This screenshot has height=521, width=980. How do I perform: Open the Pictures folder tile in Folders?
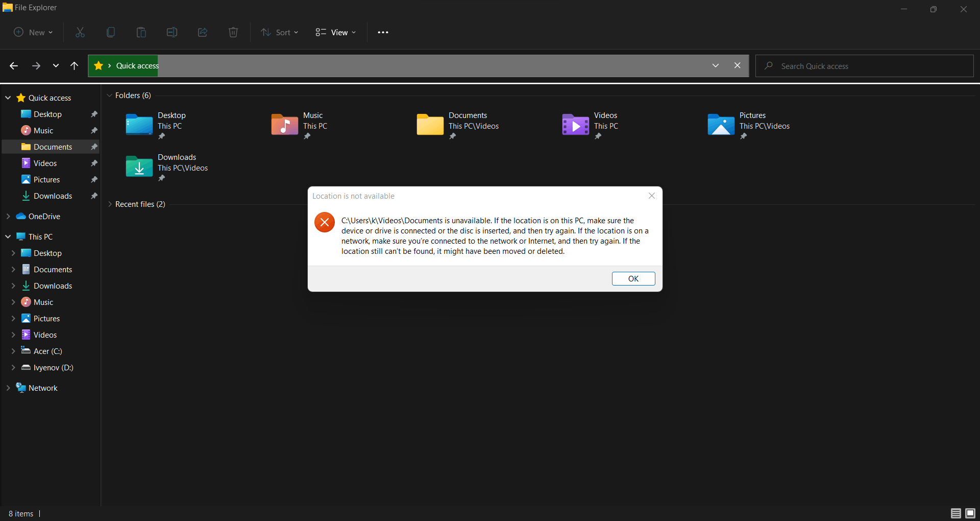[x=749, y=125]
